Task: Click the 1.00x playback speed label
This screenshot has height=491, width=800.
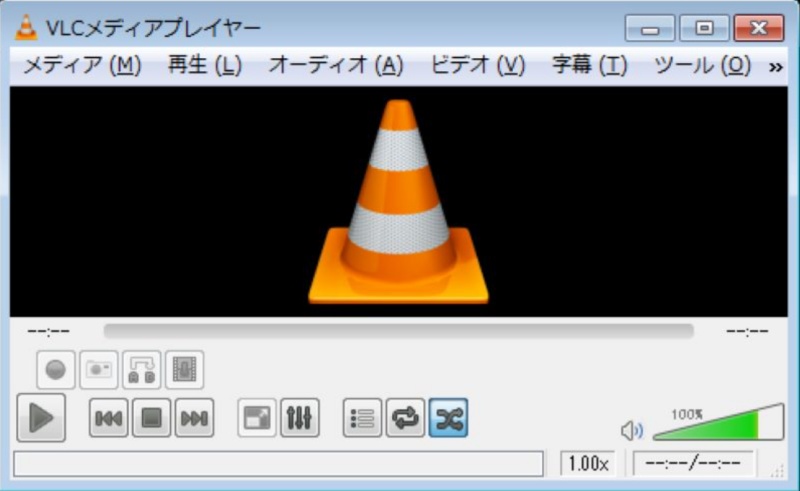Action: [588, 463]
